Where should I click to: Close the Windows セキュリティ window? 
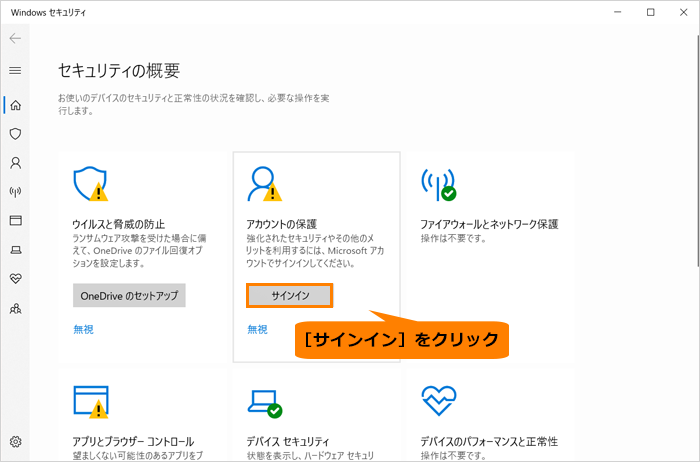tap(683, 12)
